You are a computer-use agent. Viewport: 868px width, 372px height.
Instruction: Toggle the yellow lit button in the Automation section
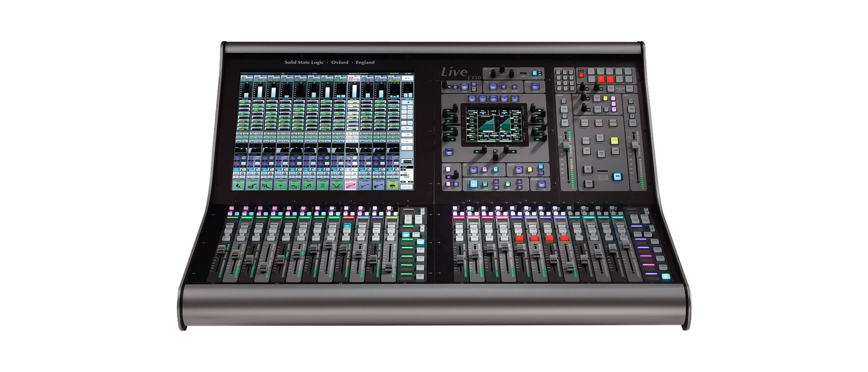(614, 140)
